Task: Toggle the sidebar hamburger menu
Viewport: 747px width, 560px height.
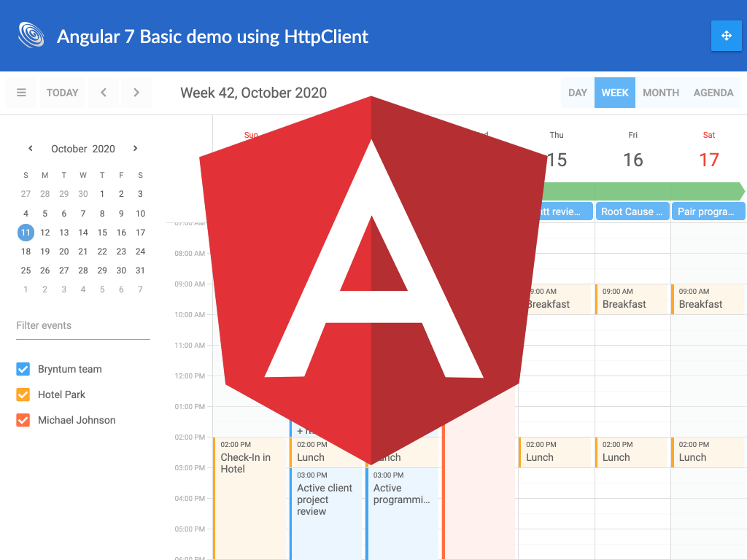Action: pyautogui.click(x=21, y=93)
